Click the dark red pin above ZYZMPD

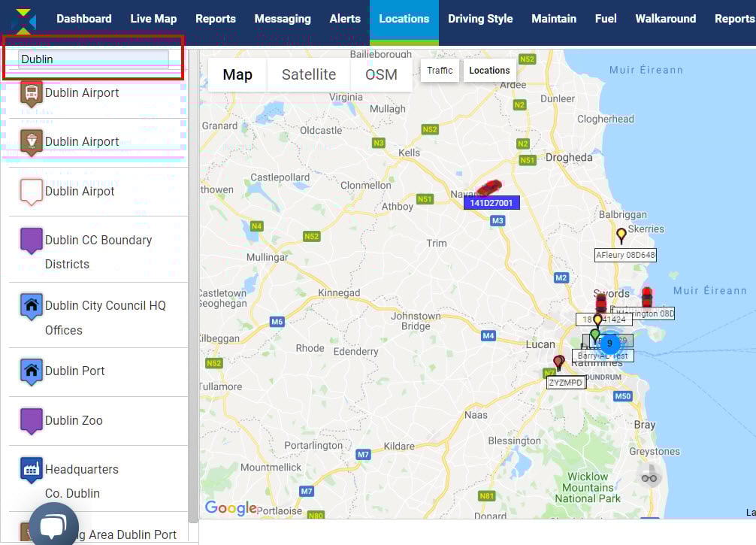tap(559, 362)
